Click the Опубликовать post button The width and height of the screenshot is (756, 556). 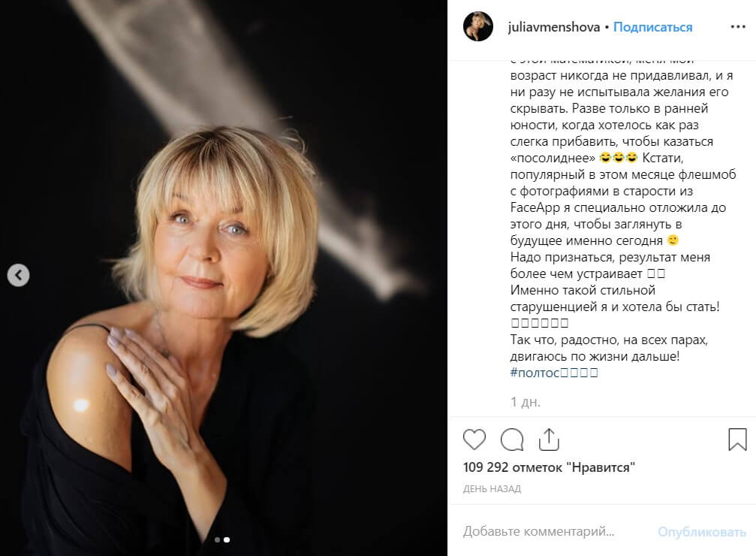pyautogui.click(x=702, y=532)
